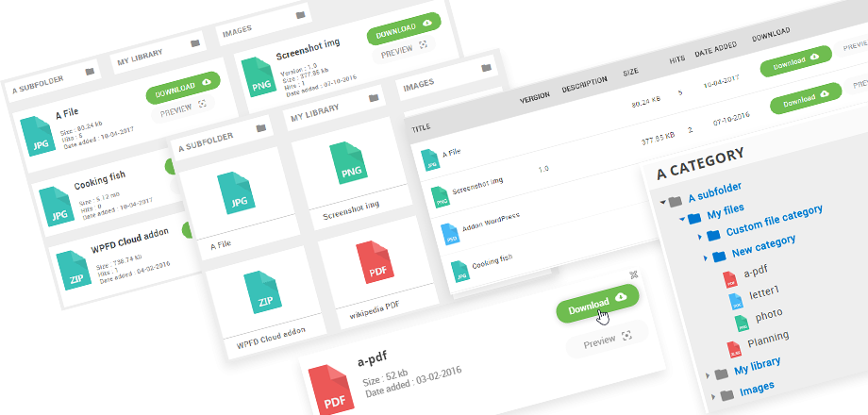Click the PREVIEW button on the Screenshot img card
This screenshot has width=868, height=415.
pos(404,52)
